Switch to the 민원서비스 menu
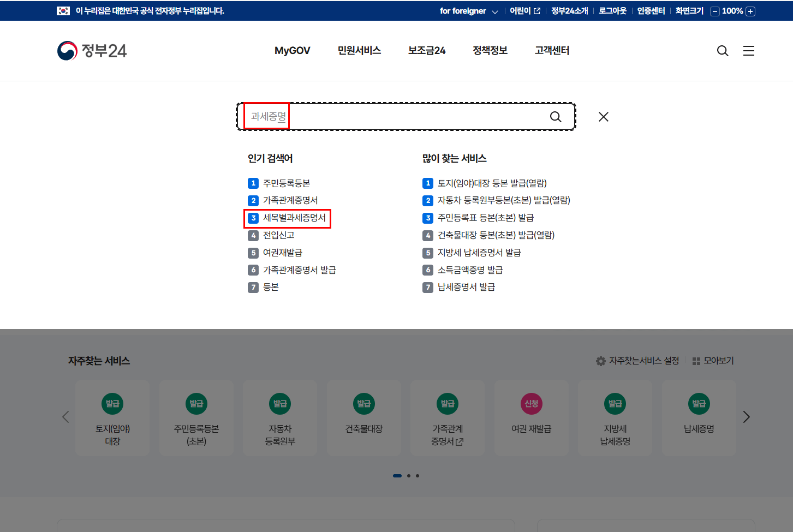Screen dimensions: 793x532 359,50
